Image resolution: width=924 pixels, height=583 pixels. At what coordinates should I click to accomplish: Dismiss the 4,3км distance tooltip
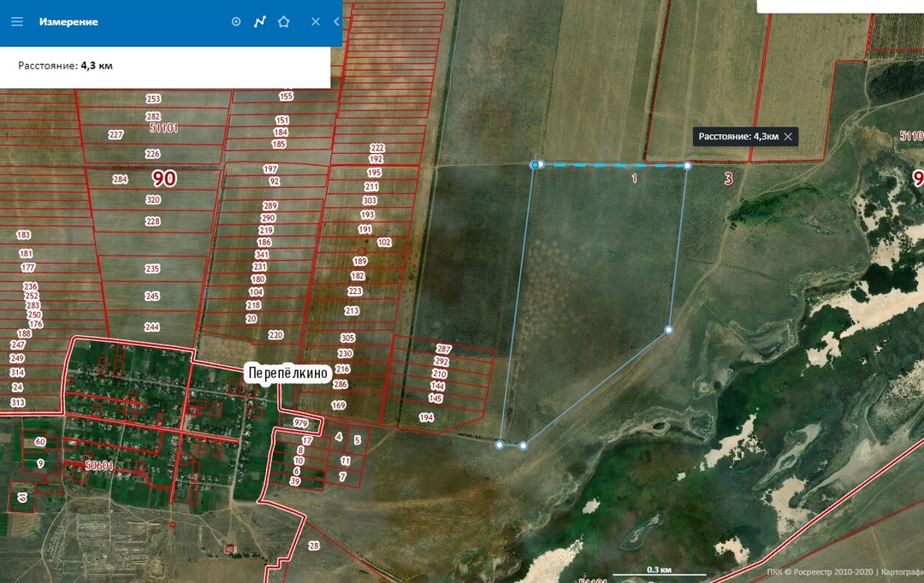point(788,137)
